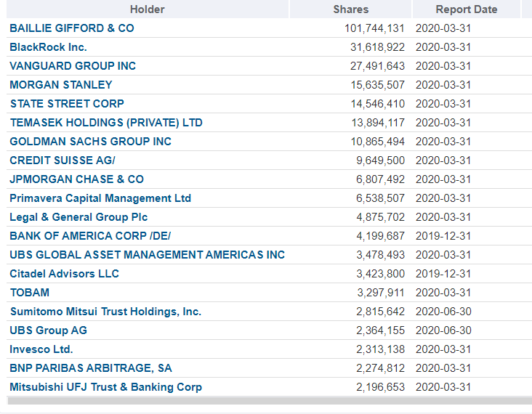Viewport: 532px width, 414px height.
Task: Open TEMASEK HOLDINGS (PRIVATE) LTD link
Action: click(x=106, y=123)
